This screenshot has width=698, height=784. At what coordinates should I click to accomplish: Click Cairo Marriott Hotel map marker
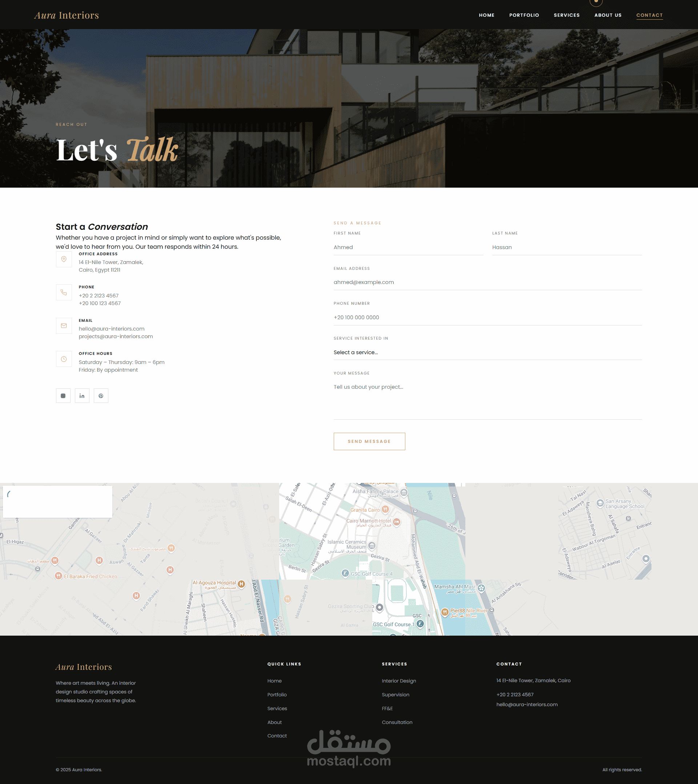(x=397, y=522)
